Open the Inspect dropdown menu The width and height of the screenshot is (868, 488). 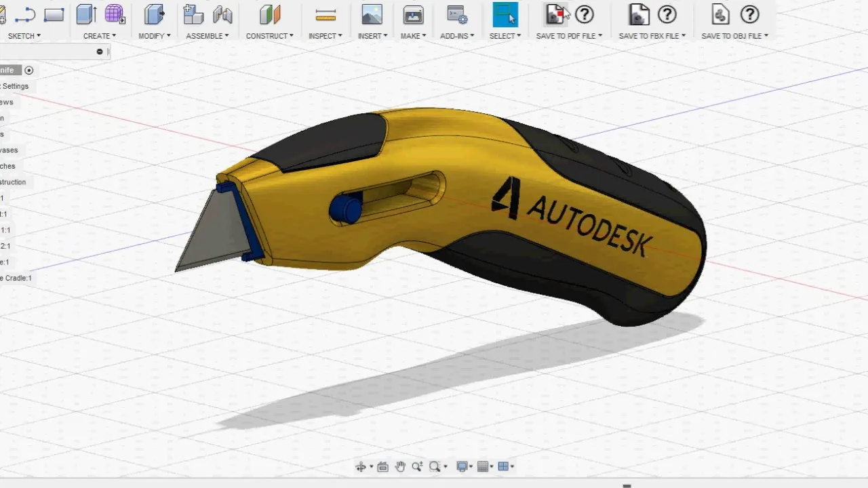pos(325,36)
